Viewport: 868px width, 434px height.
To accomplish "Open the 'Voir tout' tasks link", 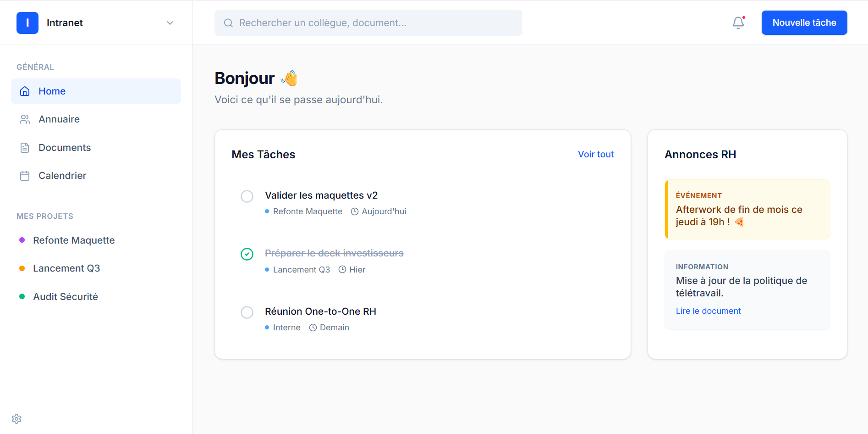I will [x=595, y=155].
